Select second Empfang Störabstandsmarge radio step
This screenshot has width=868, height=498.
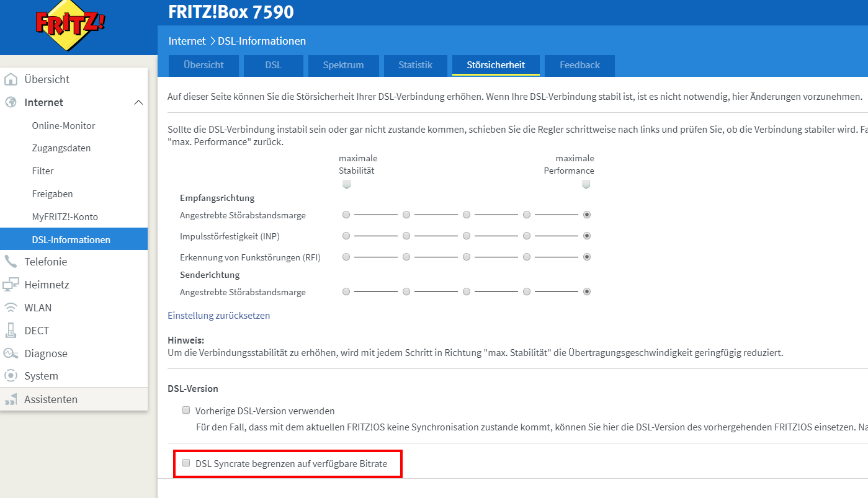[406, 215]
